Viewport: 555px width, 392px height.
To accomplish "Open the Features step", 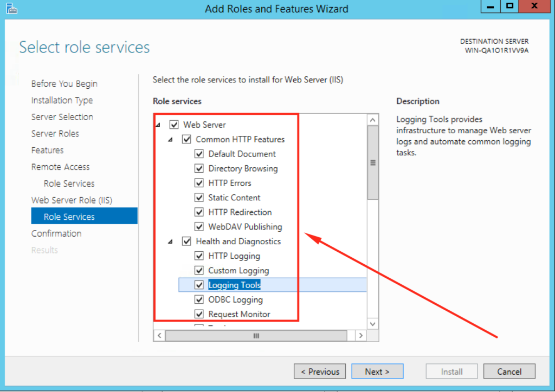I will click(48, 150).
